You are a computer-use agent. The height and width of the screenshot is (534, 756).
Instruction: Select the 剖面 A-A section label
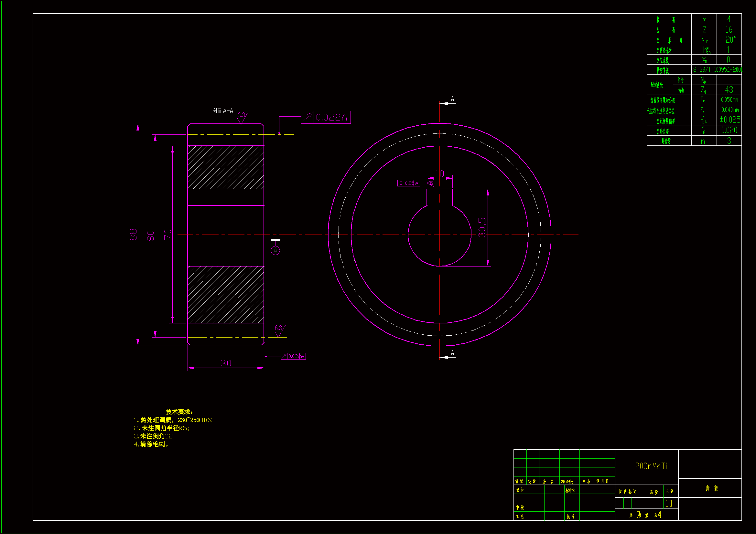(223, 111)
